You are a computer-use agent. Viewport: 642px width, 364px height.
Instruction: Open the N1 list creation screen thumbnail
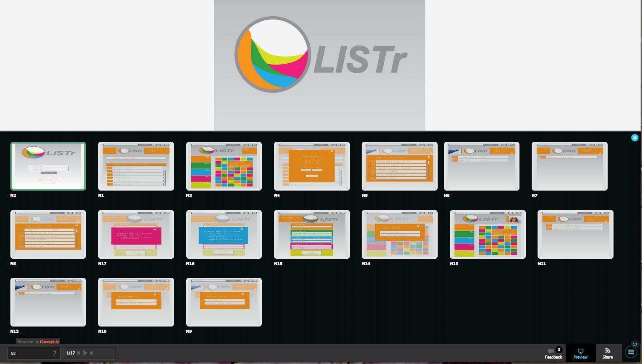pos(136,166)
